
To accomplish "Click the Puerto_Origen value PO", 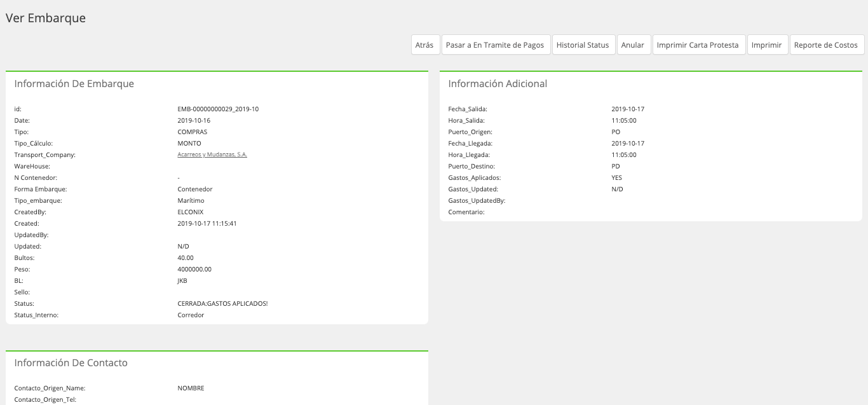I will [x=616, y=132].
